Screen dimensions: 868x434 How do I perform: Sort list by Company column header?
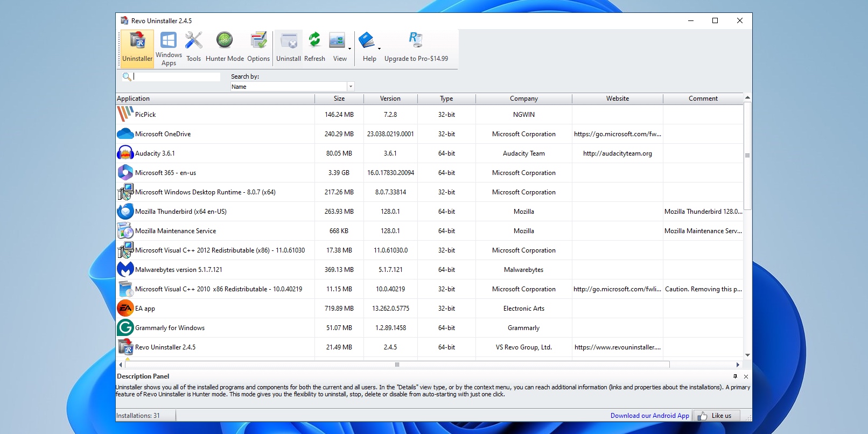(x=523, y=99)
